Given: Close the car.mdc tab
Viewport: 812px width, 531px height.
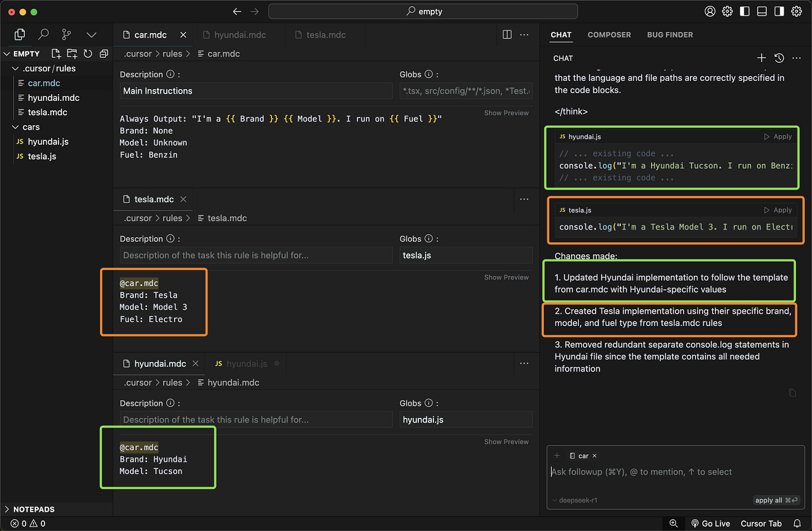Looking at the screenshot, I should (x=183, y=35).
